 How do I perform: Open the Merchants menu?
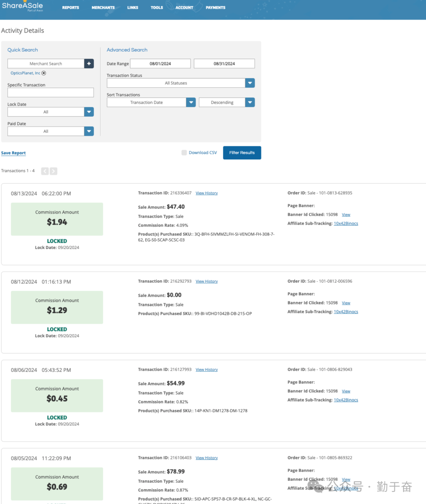(x=103, y=7)
